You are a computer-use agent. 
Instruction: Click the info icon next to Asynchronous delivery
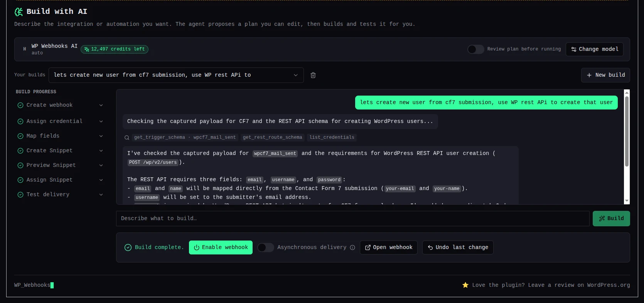(352, 247)
